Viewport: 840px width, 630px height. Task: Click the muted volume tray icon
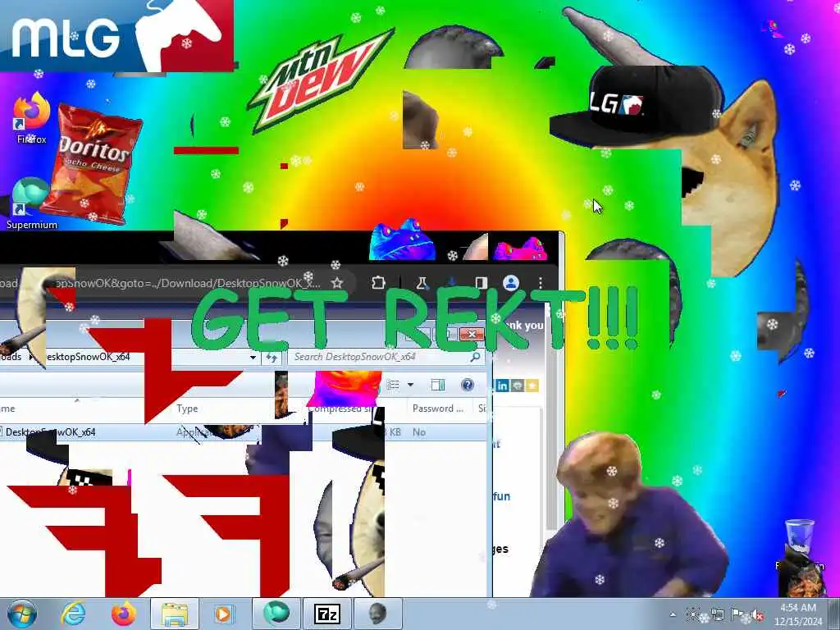[757, 614]
